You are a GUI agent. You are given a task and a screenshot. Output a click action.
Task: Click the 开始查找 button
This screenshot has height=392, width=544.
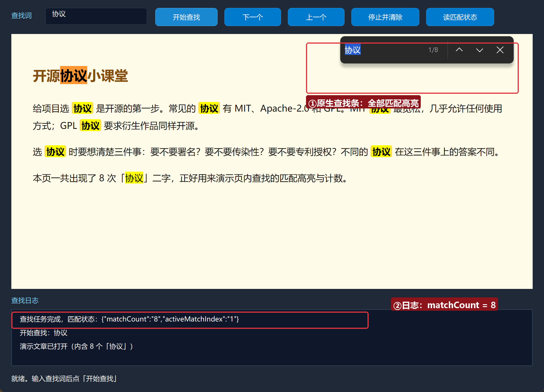click(186, 17)
